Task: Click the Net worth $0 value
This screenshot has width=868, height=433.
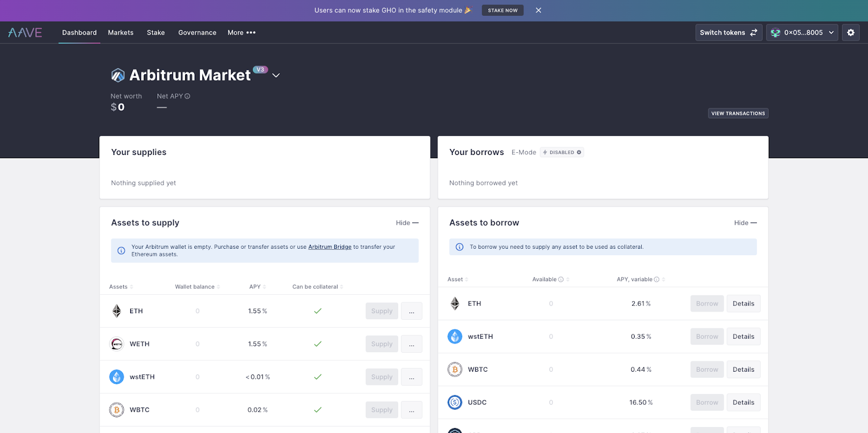Action: point(118,107)
